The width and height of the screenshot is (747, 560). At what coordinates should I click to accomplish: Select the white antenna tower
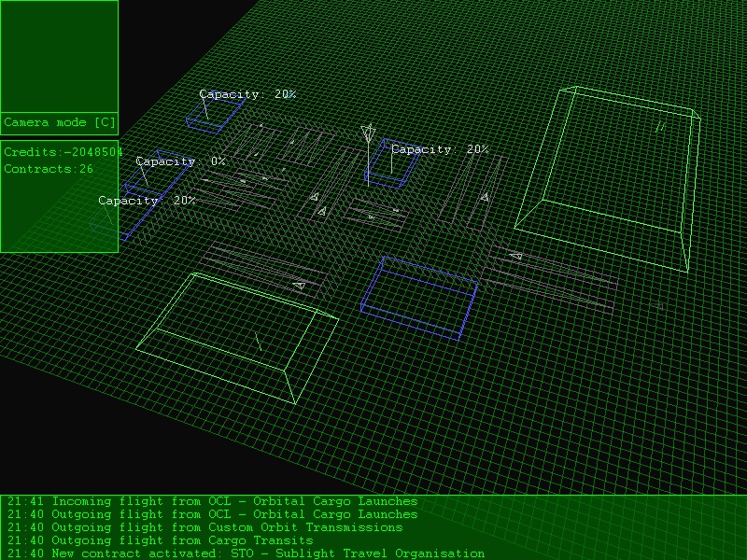368,153
